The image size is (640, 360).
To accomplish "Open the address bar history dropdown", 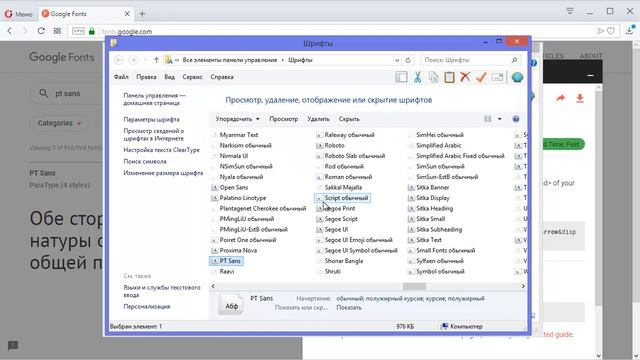I will [397, 60].
